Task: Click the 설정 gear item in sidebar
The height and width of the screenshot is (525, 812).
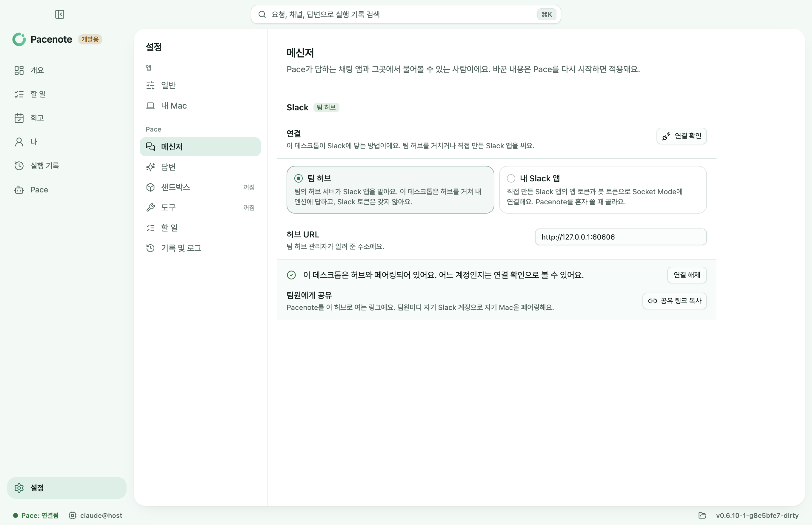Action: point(67,488)
